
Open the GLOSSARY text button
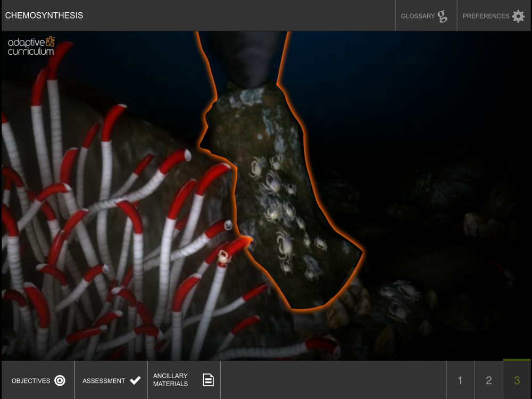point(418,16)
